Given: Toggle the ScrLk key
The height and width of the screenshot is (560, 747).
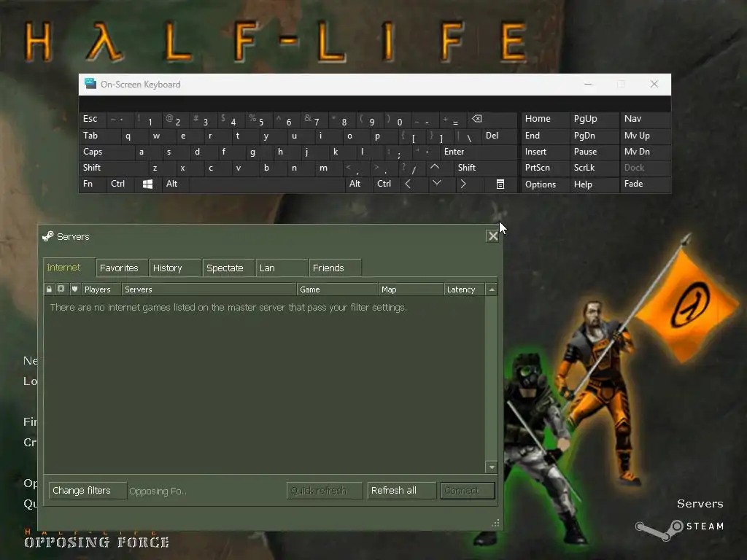Looking at the screenshot, I should (x=594, y=168).
